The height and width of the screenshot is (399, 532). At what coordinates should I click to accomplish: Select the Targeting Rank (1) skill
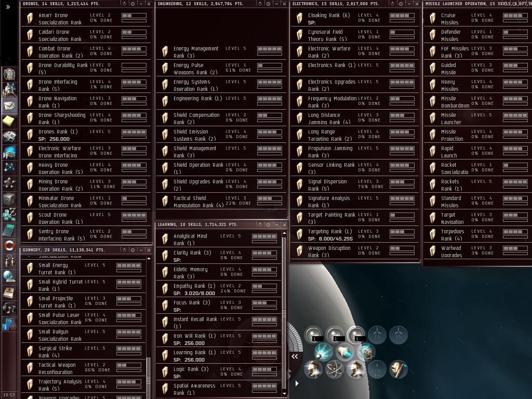(x=355, y=235)
